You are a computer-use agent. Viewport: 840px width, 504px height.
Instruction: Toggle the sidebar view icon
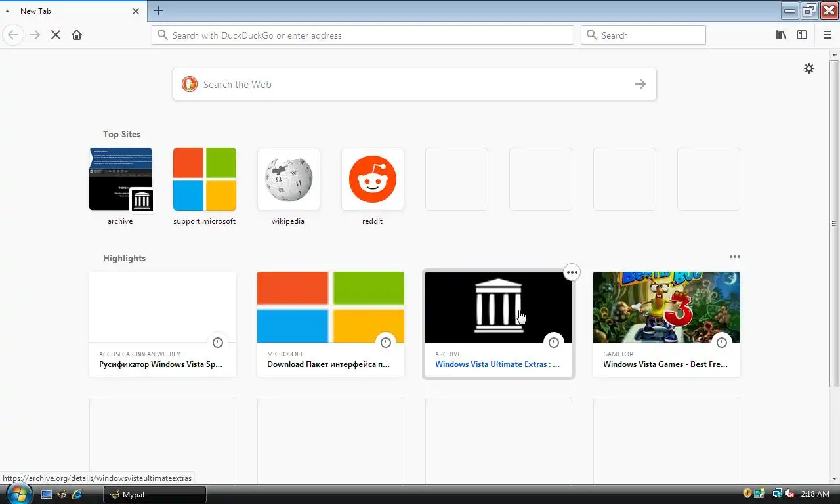[x=802, y=35]
